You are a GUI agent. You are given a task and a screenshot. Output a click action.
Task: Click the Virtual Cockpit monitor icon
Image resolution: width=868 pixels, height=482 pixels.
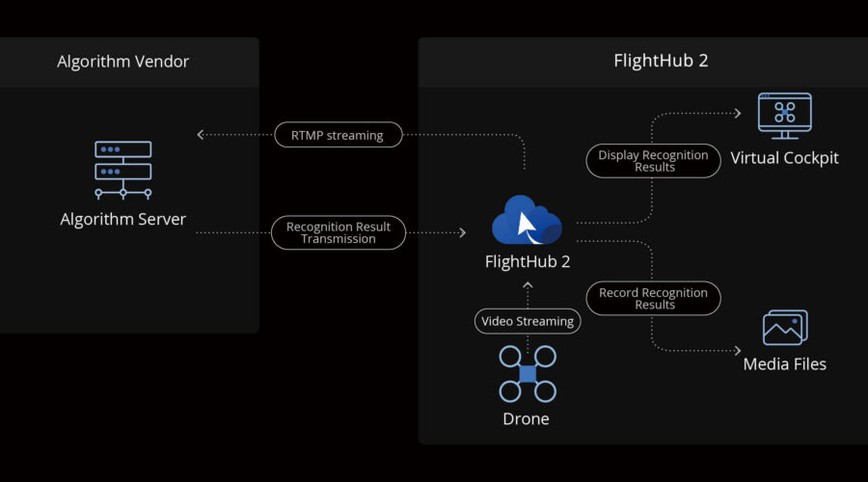[x=784, y=117]
